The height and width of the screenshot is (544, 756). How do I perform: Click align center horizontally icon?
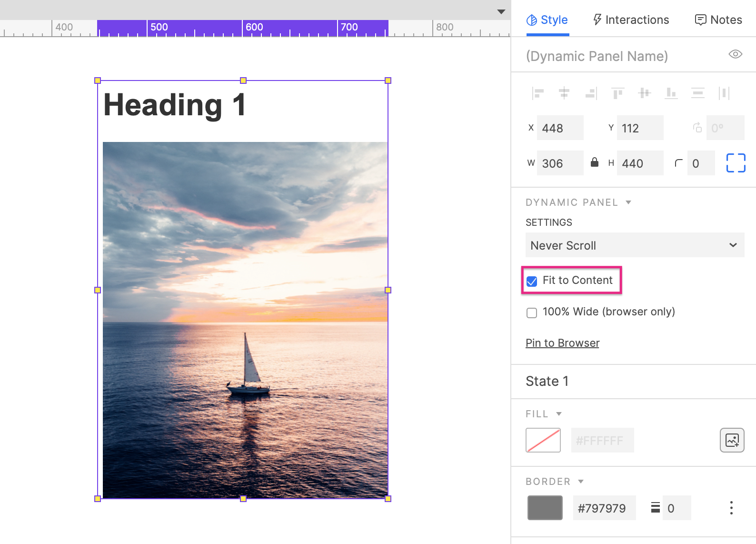coord(564,93)
